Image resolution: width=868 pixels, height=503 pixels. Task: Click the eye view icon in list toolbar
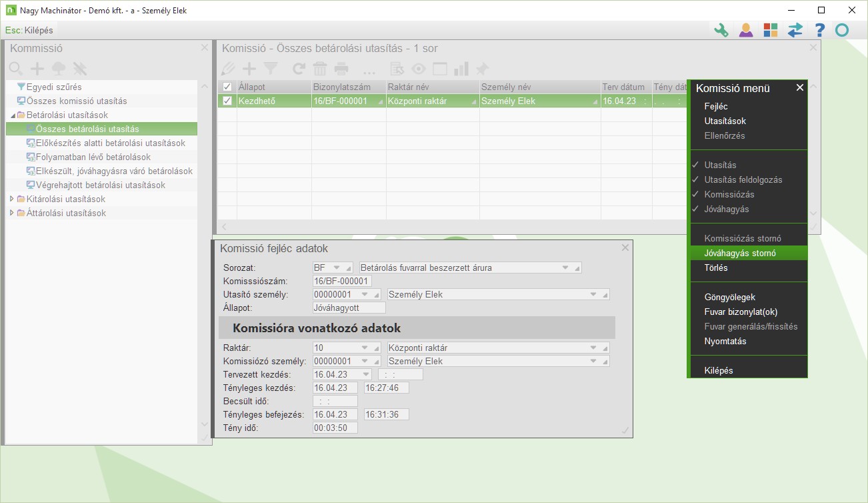(419, 68)
